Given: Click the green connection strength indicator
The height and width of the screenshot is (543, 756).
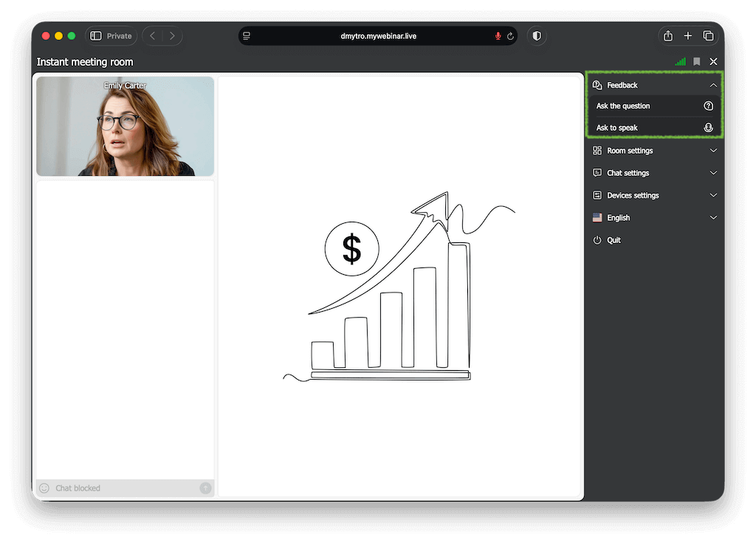Looking at the screenshot, I should tap(679, 61).
